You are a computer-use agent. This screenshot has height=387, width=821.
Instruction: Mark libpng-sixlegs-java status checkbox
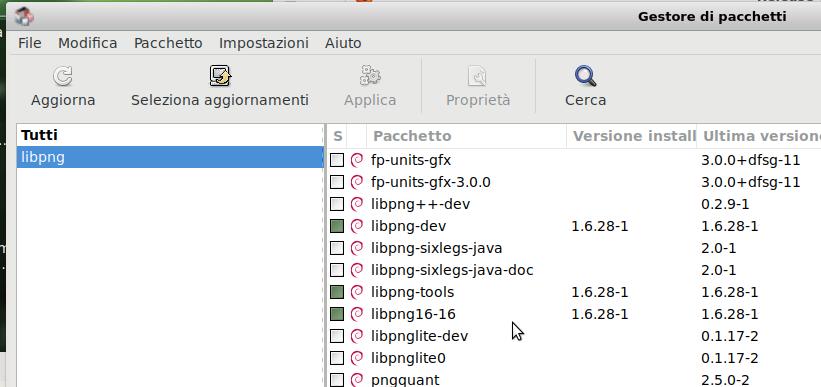(337, 248)
